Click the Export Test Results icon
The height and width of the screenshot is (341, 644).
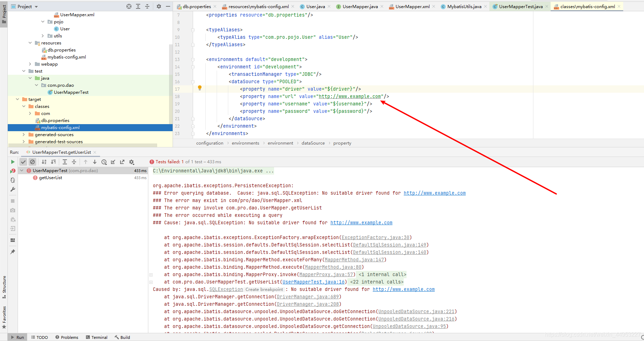click(x=122, y=162)
